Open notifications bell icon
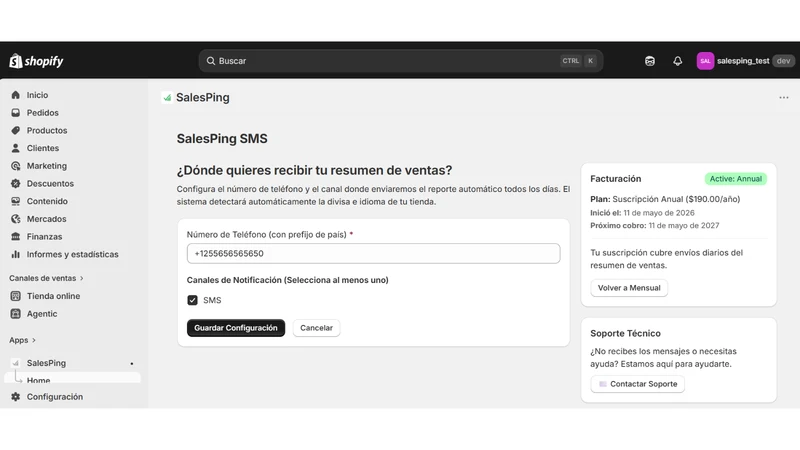The image size is (800, 450). pos(678,61)
